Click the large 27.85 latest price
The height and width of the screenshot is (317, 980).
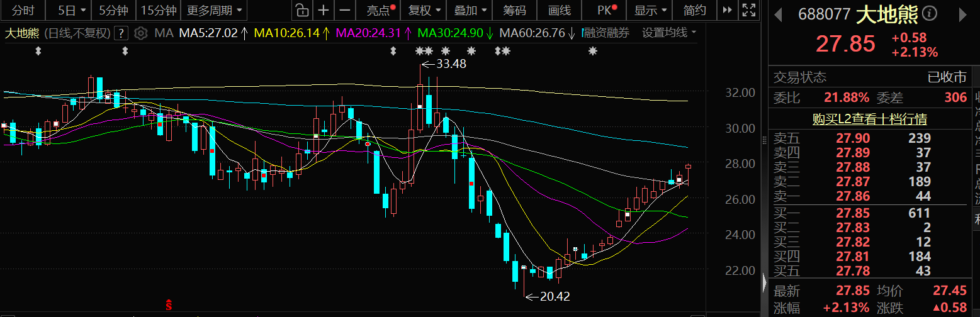pyautogui.click(x=845, y=44)
